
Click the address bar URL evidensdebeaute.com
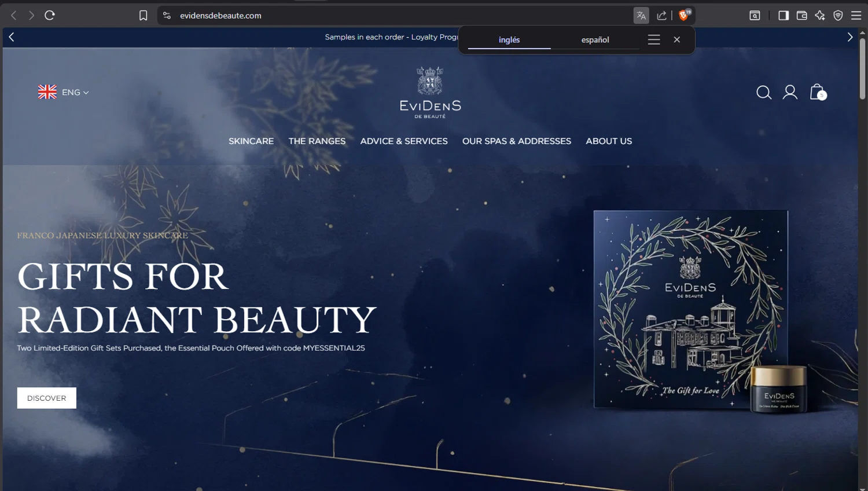tap(220, 16)
